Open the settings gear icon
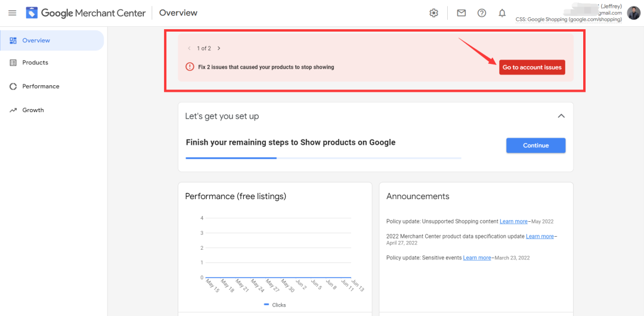Screen dimensions: 644x316 434,13
